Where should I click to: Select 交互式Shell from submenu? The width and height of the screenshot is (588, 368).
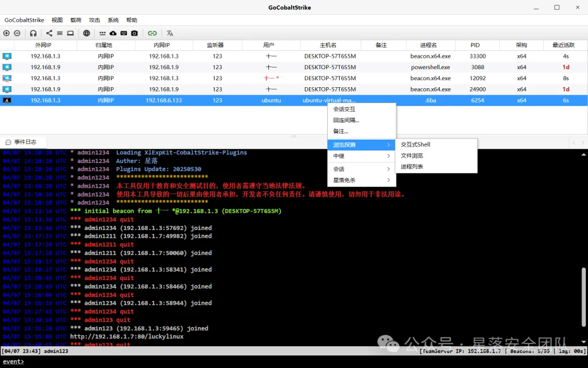pyautogui.click(x=436, y=144)
